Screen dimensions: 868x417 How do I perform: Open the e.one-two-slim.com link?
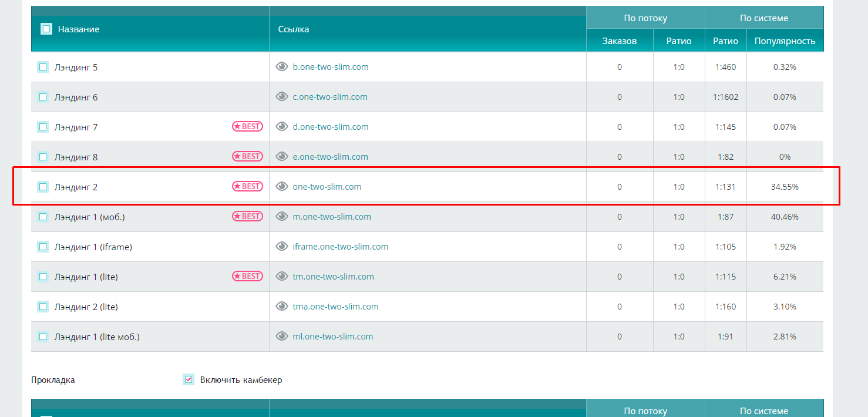(x=331, y=157)
